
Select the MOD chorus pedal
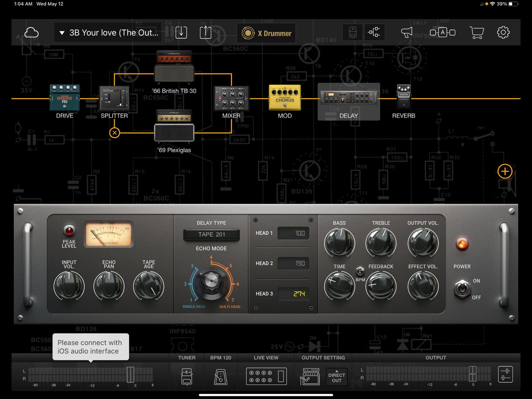(285, 98)
